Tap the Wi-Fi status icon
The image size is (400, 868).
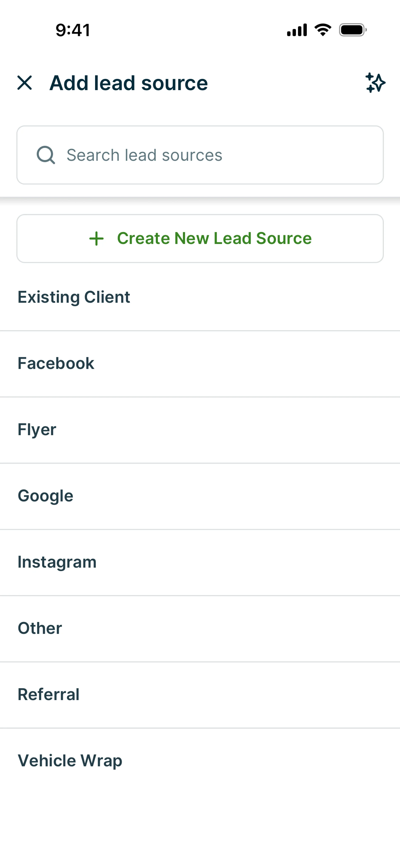point(322,30)
